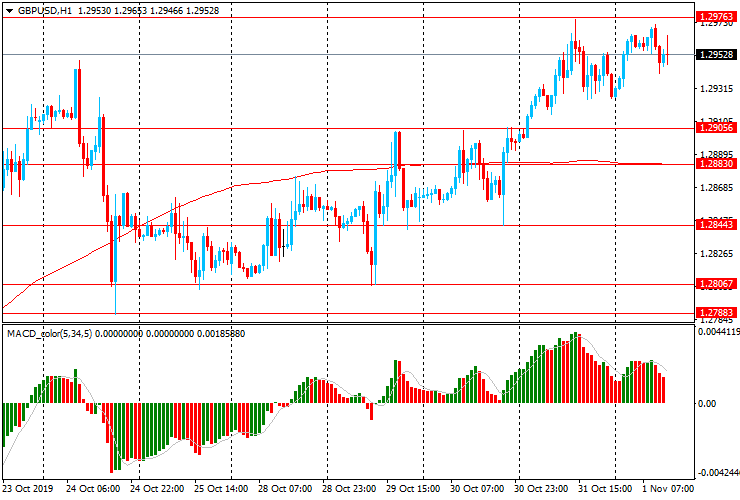Click the MACD zero level 0.00 scale label
The width and height of the screenshot is (740, 500).
pos(707,404)
